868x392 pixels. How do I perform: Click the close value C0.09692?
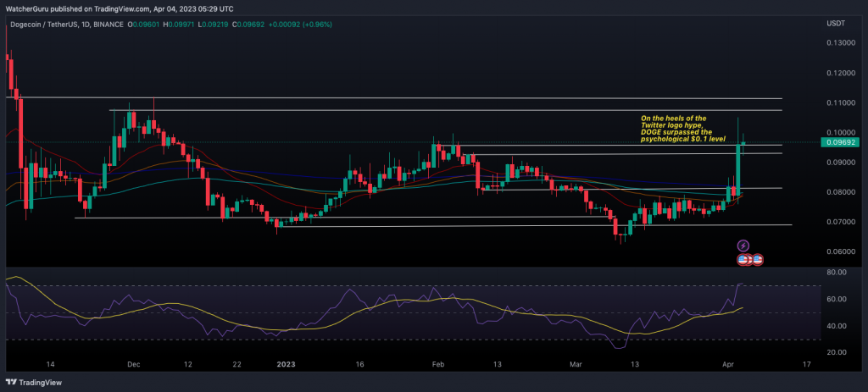tap(249, 25)
